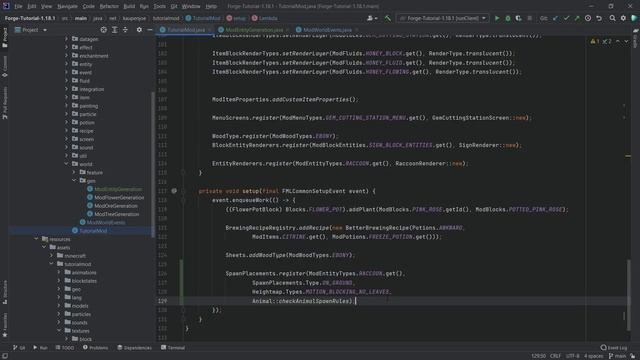Image resolution: width=640 pixels, height=360 pixels.
Task: Expand the integration folder
Action: [x=67, y=89]
